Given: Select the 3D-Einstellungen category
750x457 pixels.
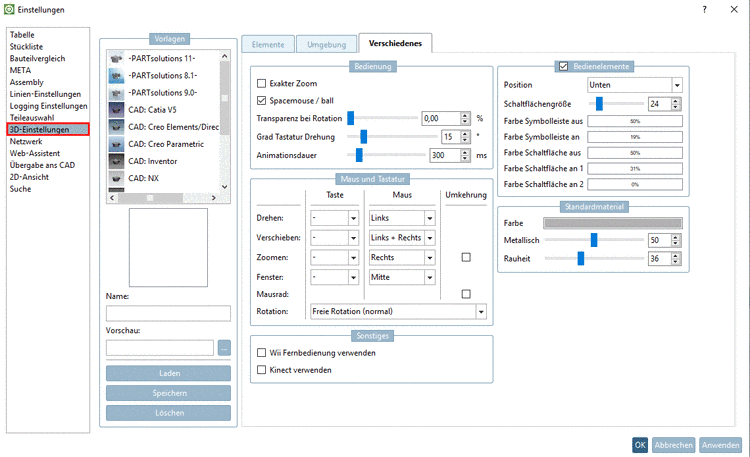Looking at the screenshot, I should click(x=48, y=129).
